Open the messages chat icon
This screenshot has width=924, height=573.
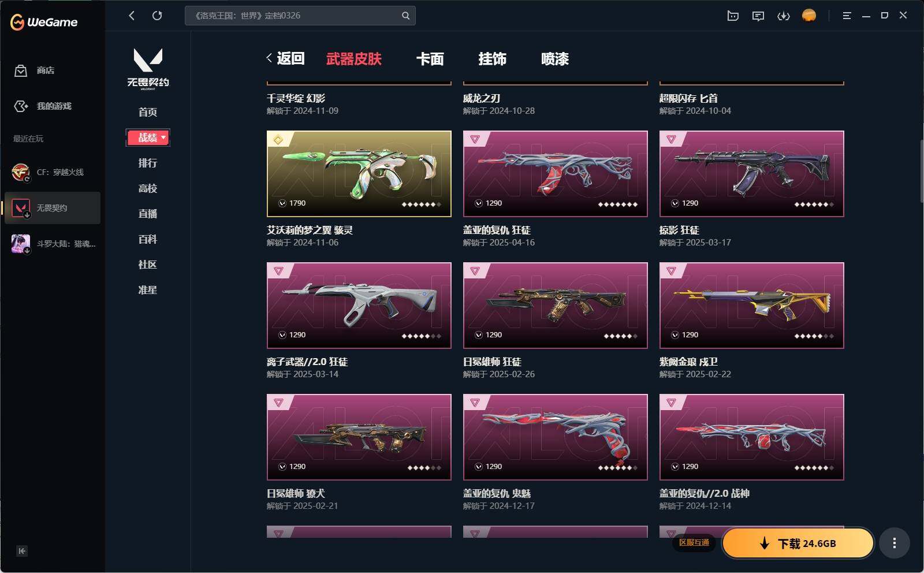click(758, 16)
